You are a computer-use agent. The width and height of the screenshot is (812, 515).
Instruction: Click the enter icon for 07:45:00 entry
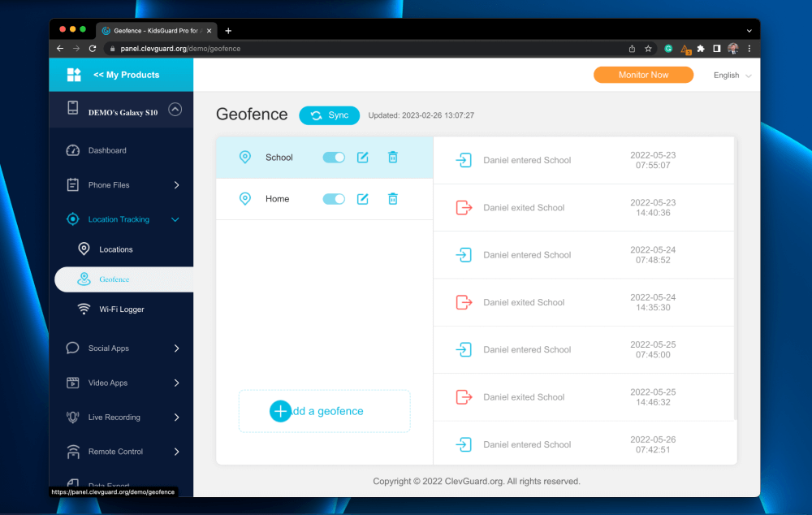464,350
